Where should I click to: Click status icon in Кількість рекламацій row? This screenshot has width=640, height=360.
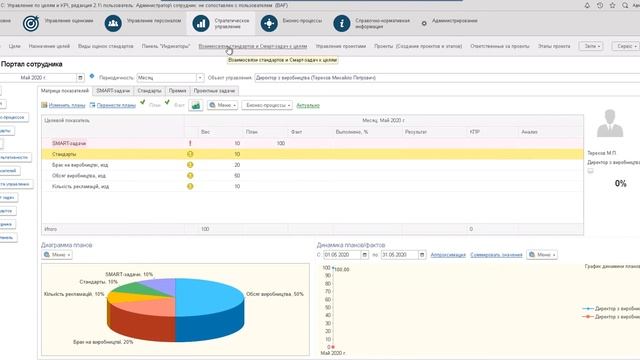pos(190,186)
